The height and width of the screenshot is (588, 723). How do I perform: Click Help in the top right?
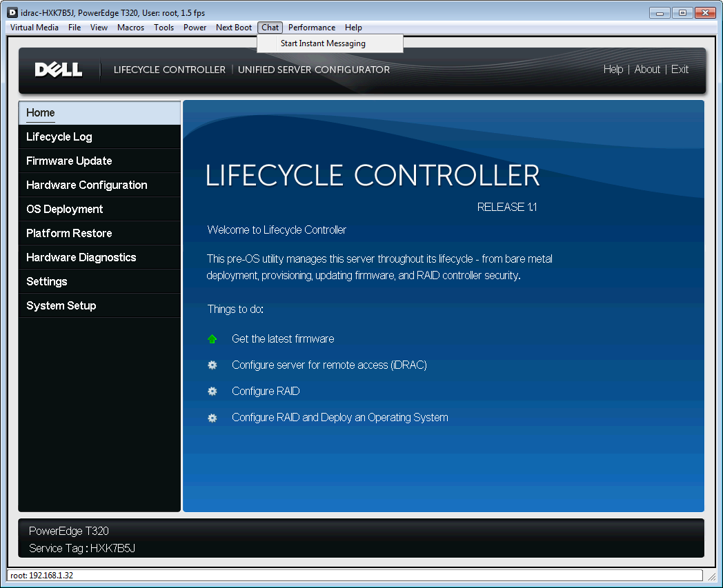(x=613, y=69)
